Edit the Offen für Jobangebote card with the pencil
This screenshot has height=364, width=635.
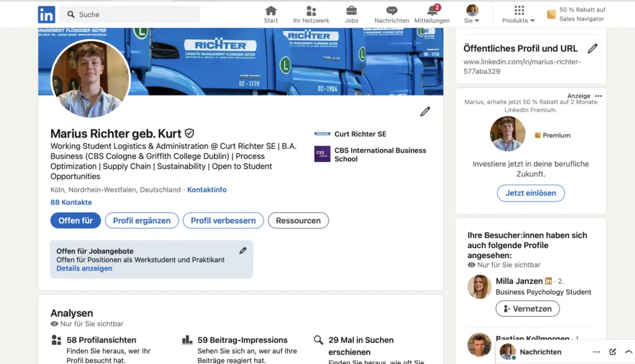(x=242, y=251)
